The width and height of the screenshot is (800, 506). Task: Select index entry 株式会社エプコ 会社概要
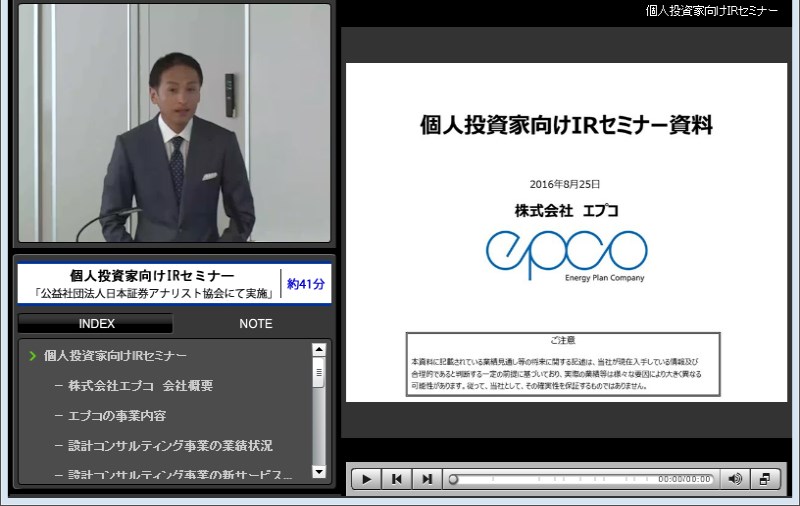[140, 386]
